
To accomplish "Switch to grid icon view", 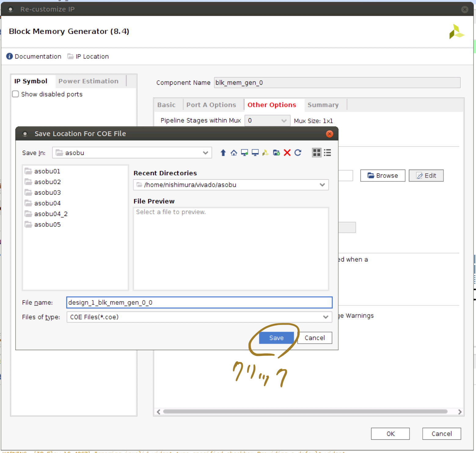I will [x=317, y=153].
